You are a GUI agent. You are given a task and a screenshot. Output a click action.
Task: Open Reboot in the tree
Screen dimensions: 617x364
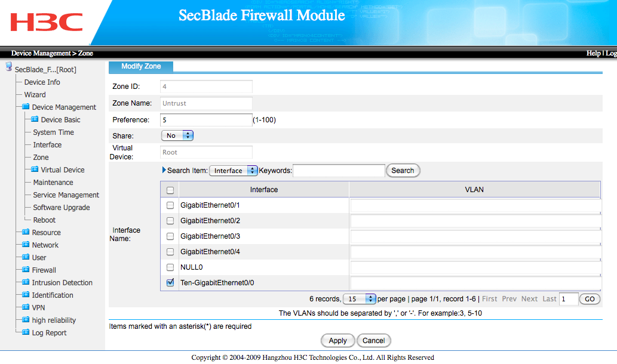(44, 220)
